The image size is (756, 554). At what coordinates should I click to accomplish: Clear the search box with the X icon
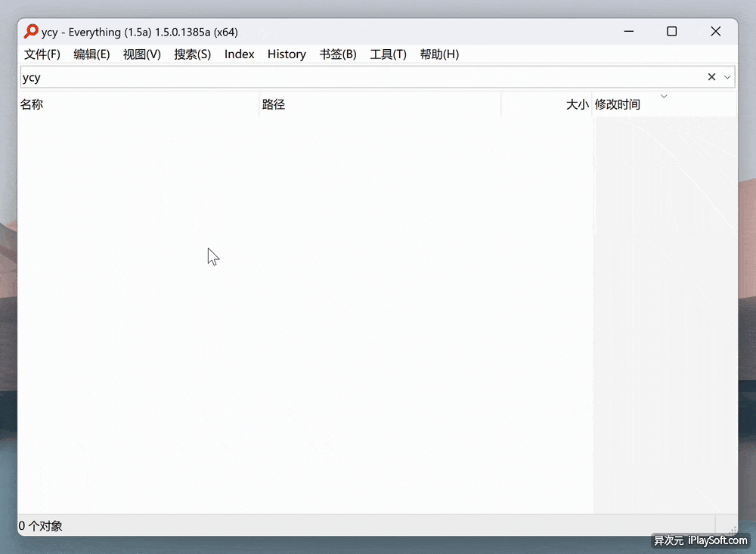click(711, 77)
